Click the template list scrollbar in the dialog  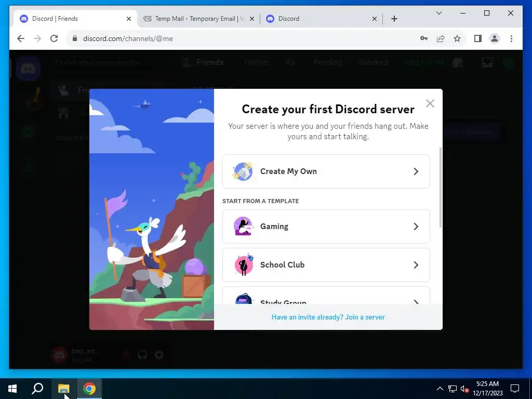click(441, 187)
